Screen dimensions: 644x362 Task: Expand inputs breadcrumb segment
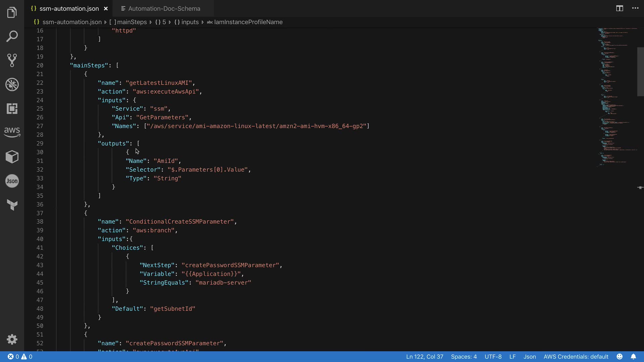(x=190, y=22)
